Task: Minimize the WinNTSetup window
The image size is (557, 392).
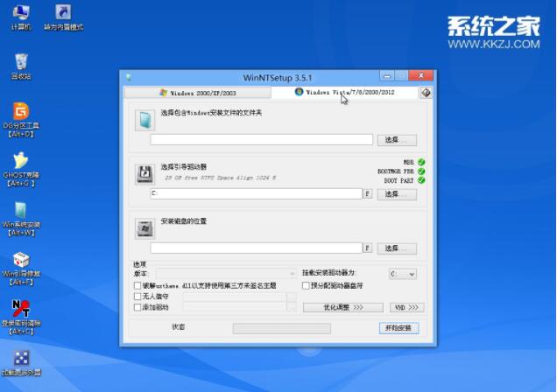Action: pos(387,76)
